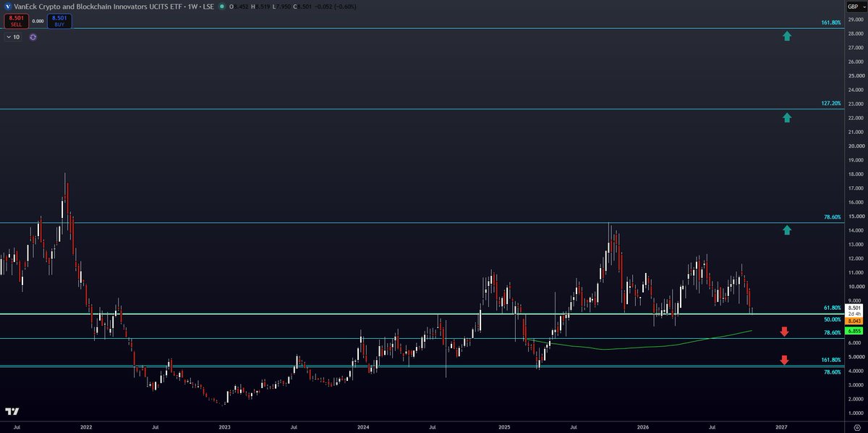Click the 78.60% label near the 15.000 price

point(833,216)
